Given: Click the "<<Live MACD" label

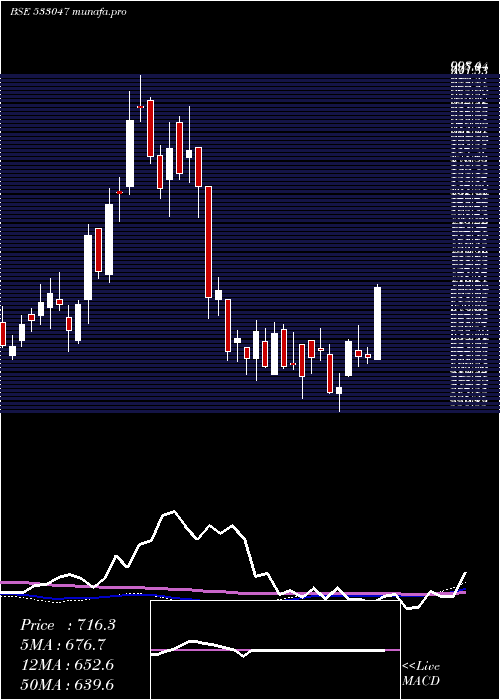Looking at the screenshot, I should (421, 674).
